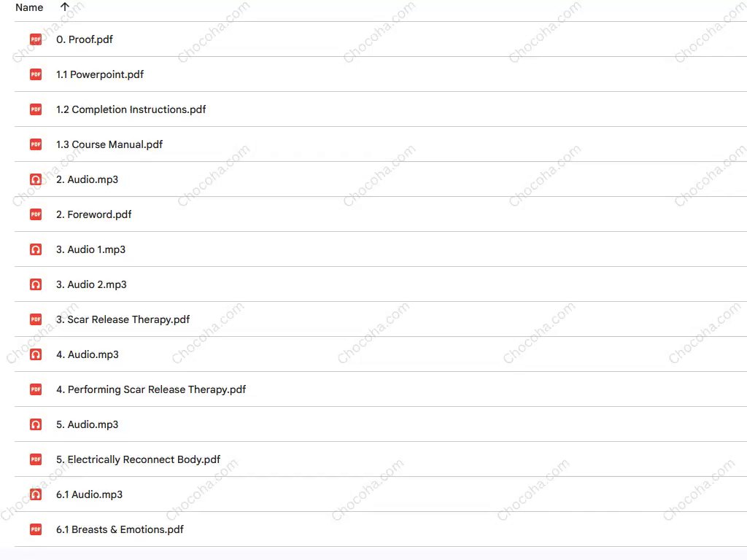Open 4. Performing Scar Release Therapy.pdf
This screenshot has height=560, width=747.
pos(150,389)
